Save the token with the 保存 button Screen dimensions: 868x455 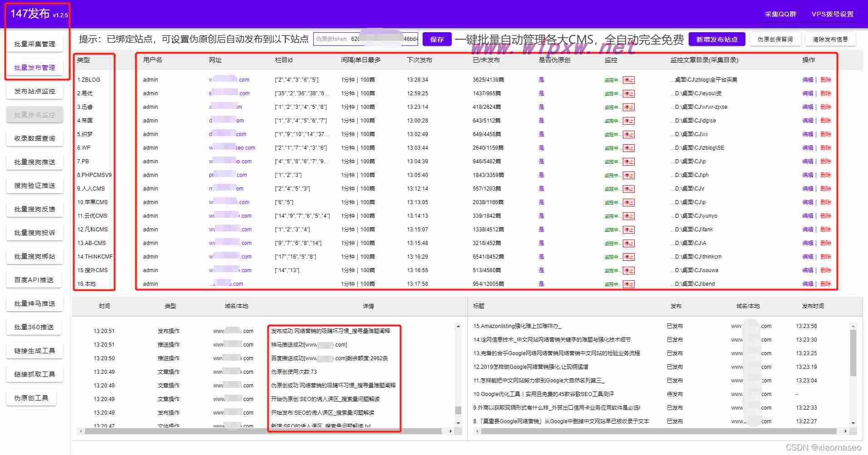coord(437,39)
